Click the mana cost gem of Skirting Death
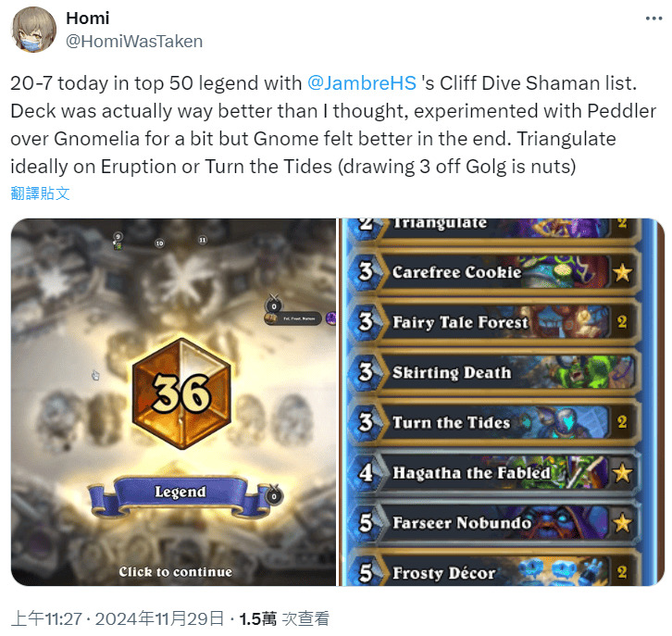Screen dimensions: 672x636 click(x=366, y=372)
